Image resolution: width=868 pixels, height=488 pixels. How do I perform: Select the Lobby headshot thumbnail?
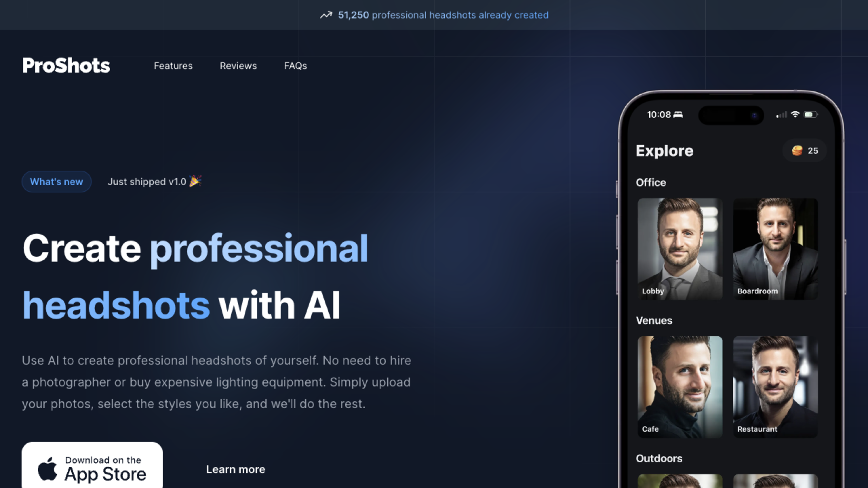(x=680, y=249)
